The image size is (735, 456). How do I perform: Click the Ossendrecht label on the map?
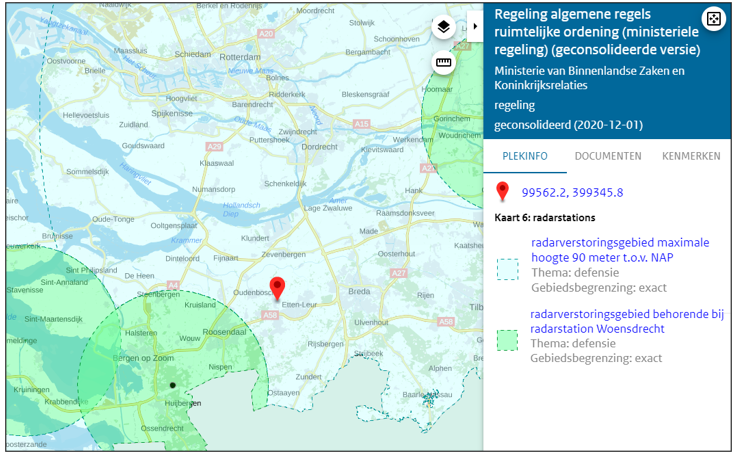click(162, 428)
